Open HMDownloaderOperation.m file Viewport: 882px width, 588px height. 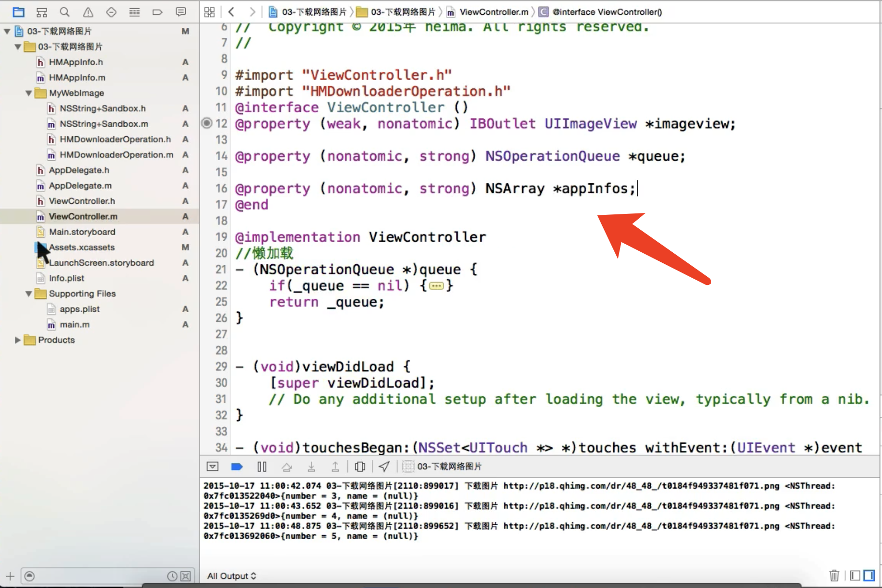tap(116, 155)
